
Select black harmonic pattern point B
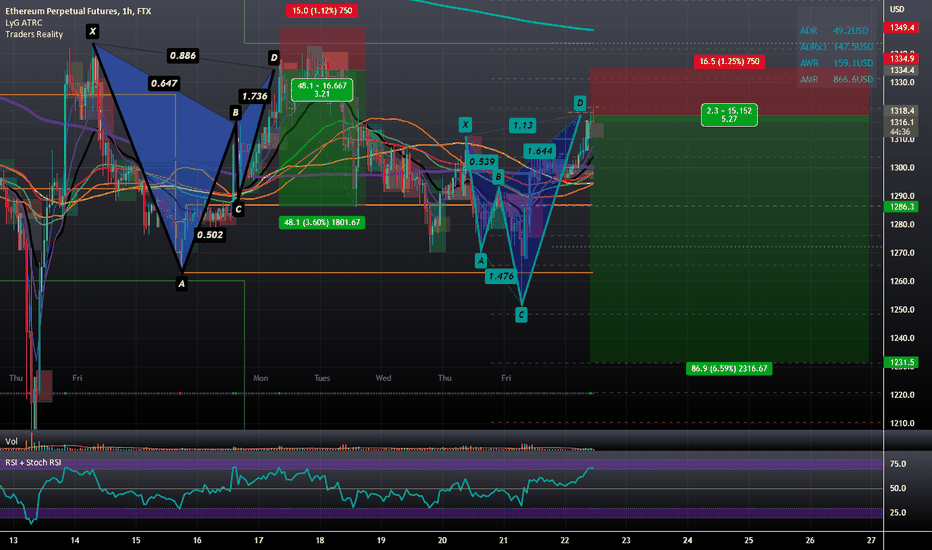235,112
